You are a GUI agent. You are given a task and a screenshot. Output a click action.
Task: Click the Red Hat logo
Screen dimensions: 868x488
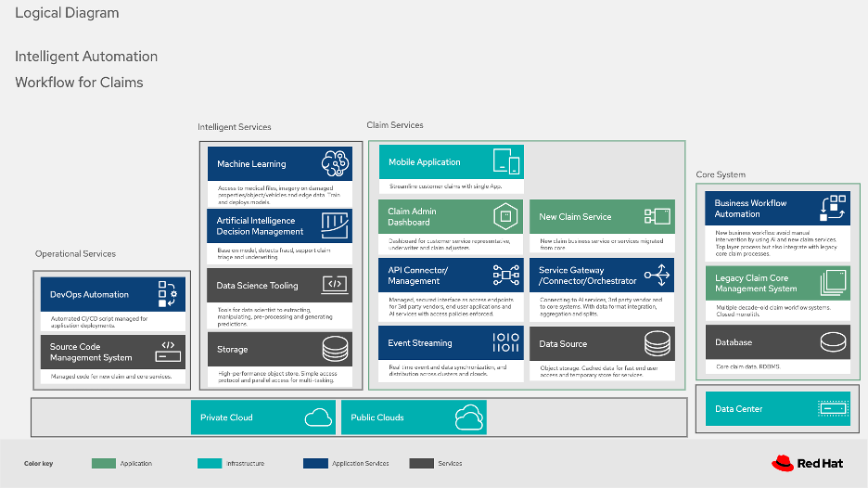807,463
